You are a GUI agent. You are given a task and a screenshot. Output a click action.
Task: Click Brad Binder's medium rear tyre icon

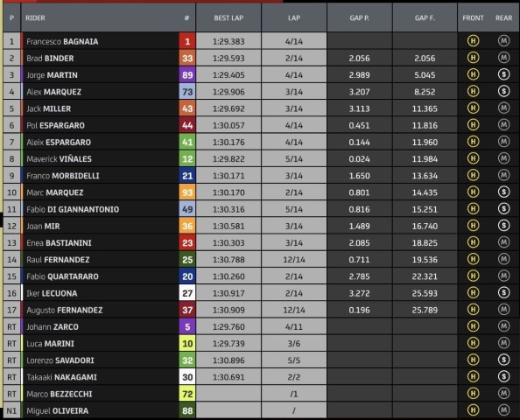point(503,58)
